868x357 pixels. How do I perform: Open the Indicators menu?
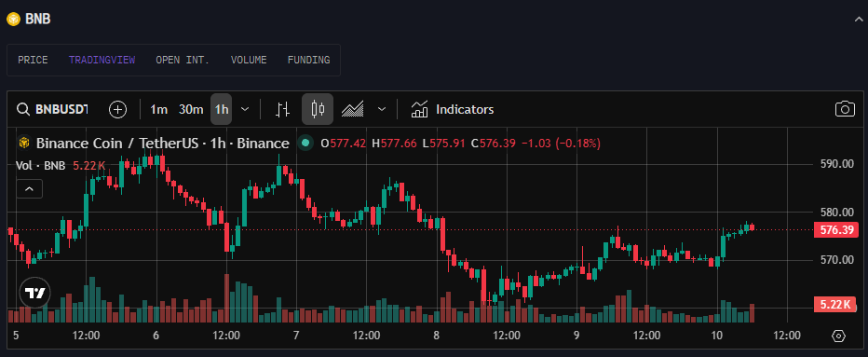click(453, 109)
